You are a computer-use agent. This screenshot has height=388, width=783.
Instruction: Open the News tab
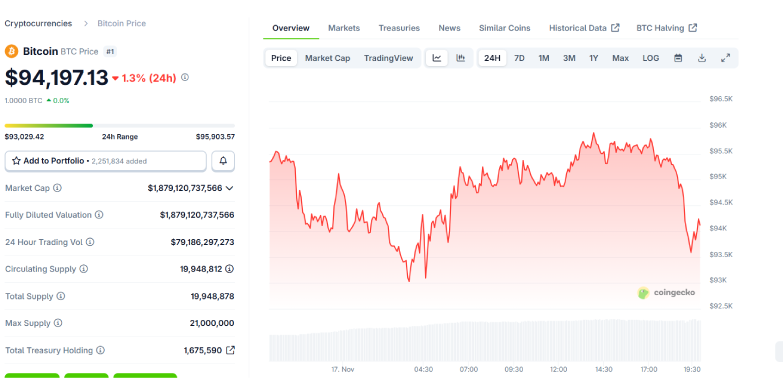pyautogui.click(x=449, y=28)
